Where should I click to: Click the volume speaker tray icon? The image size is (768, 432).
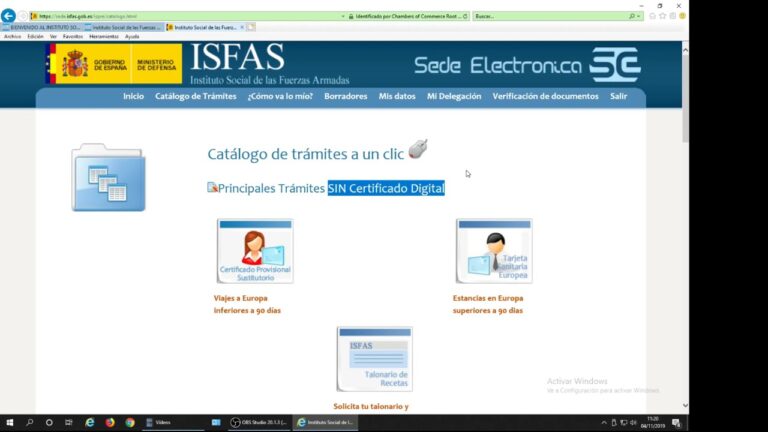(633, 423)
